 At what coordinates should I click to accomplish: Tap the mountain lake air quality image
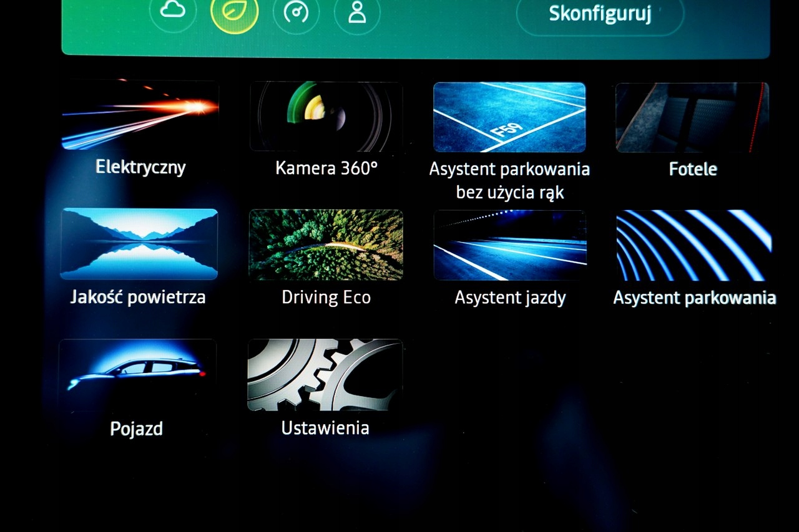pyautogui.click(x=139, y=244)
